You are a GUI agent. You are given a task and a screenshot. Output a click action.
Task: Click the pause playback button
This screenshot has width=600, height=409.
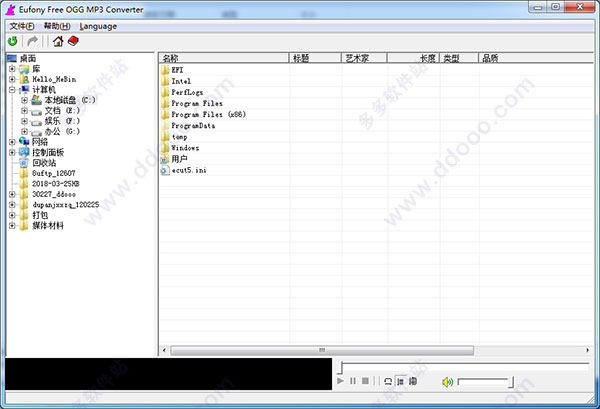point(353,381)
